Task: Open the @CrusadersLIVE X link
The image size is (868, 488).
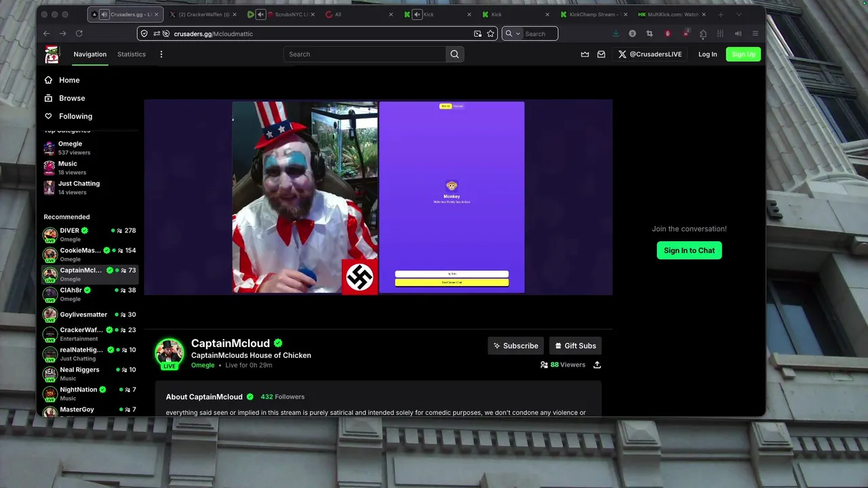Action: pyautogui.click(x=650, y=54)
